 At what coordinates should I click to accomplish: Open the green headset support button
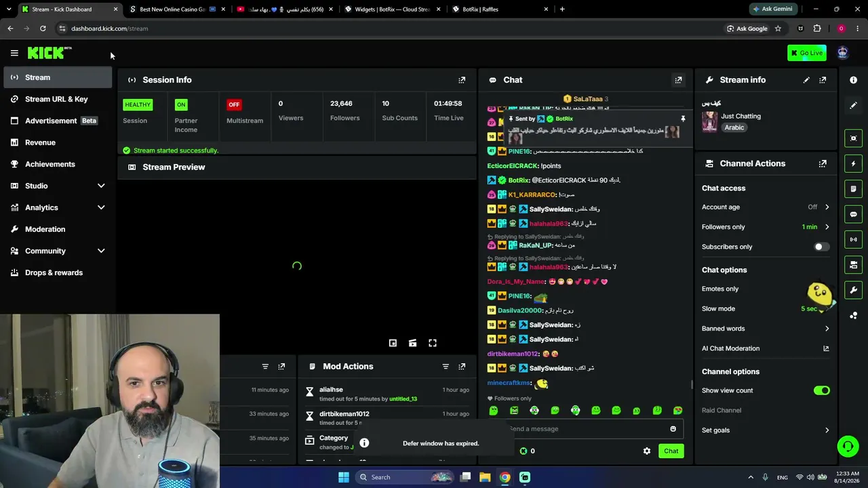tap(848, 446)
